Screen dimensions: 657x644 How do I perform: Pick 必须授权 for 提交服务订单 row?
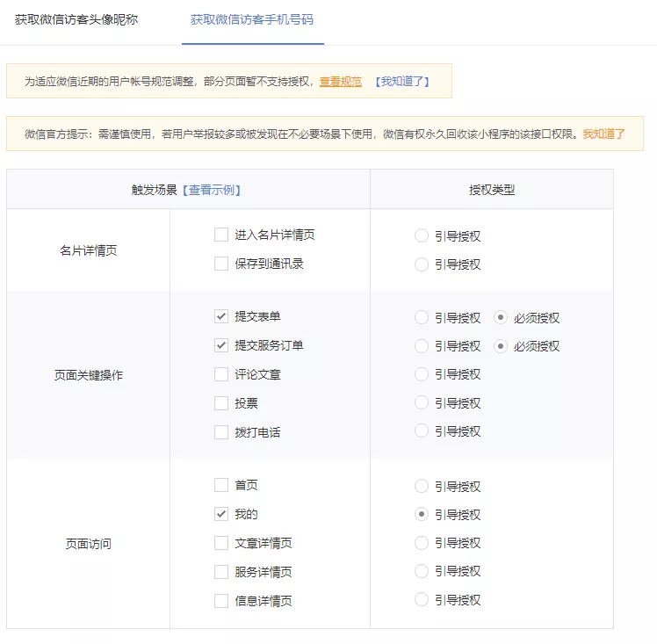[501, 346]
